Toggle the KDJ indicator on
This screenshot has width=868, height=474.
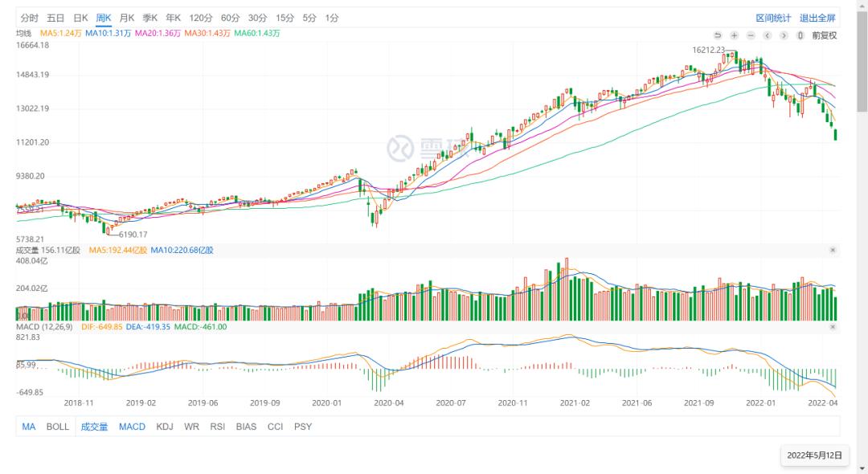pos(165,427)
